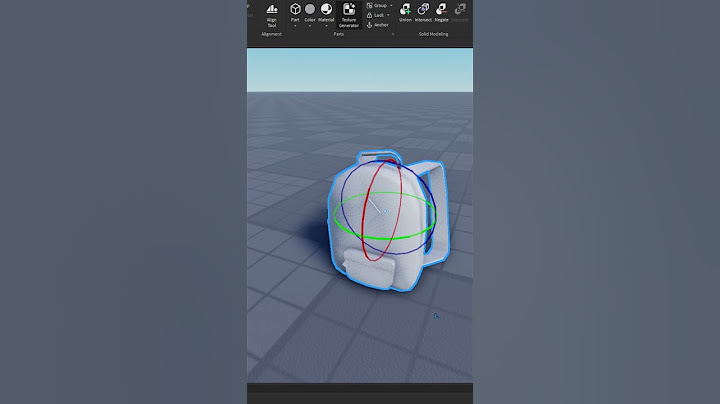The image size is (720, 404).
Task: Union the selected parts
Action: (405, 12)
